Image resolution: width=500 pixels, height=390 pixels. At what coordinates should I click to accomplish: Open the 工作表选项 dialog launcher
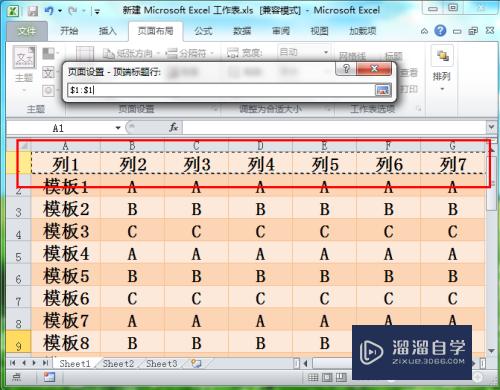pyautogui.click(x=418, y=109)
